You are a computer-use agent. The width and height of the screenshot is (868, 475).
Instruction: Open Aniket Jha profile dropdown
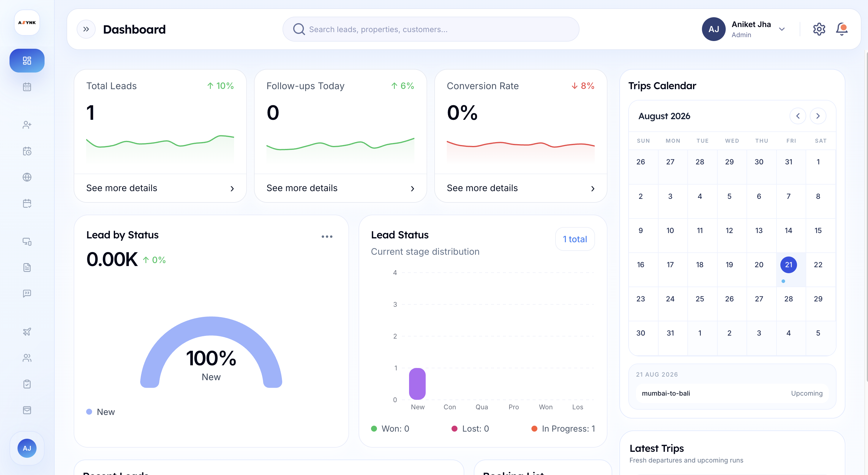[x=744, y=29]
